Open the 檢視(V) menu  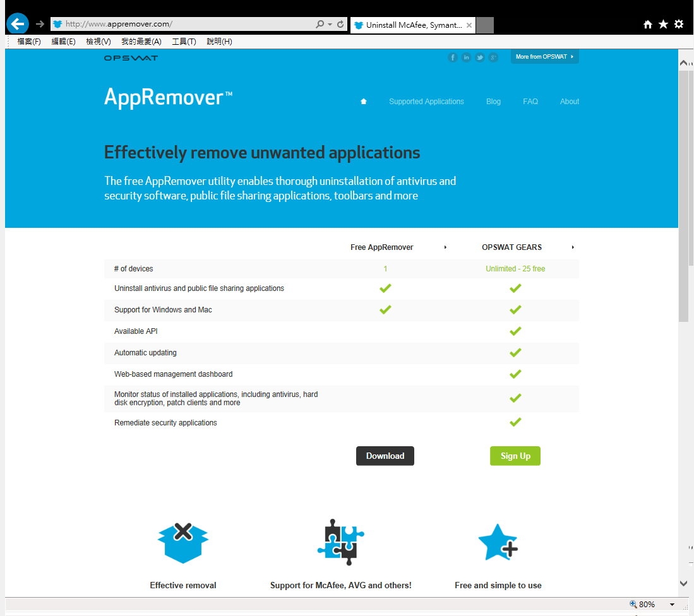pos(99,42)
